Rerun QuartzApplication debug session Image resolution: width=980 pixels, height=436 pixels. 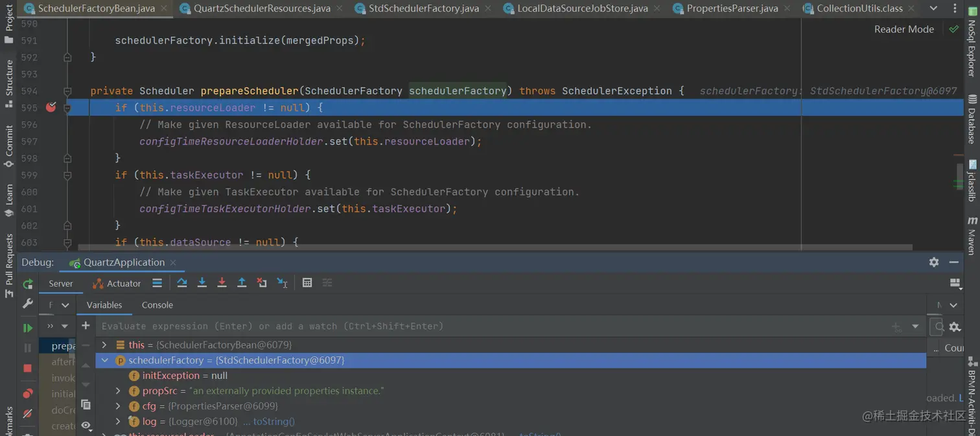coord(28,284)
